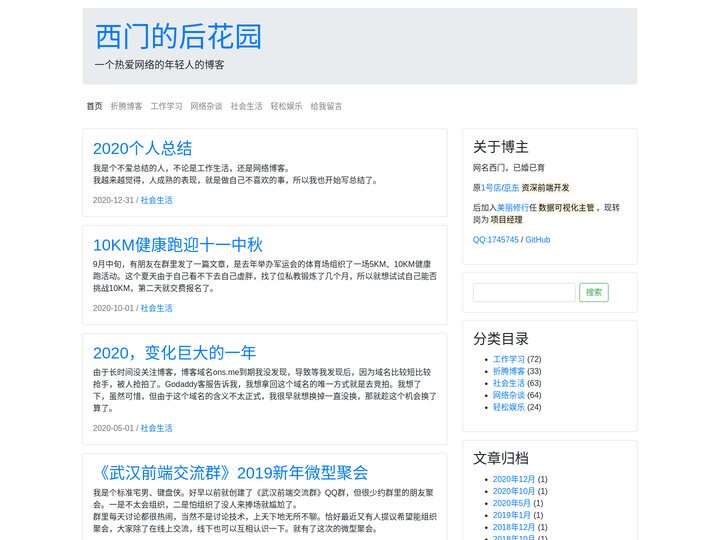
Task: Click the highlighted text 项目经理
Action: [506, 219]
